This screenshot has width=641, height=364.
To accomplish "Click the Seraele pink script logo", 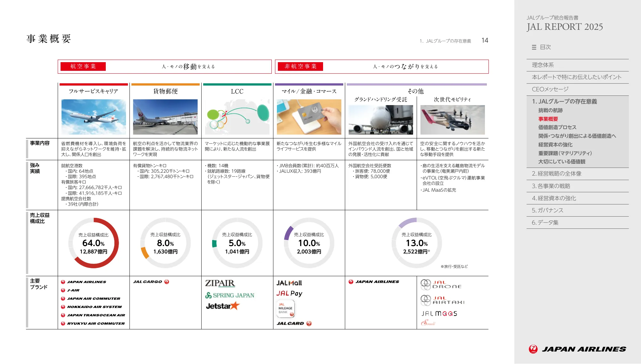I will coord(428,323).
